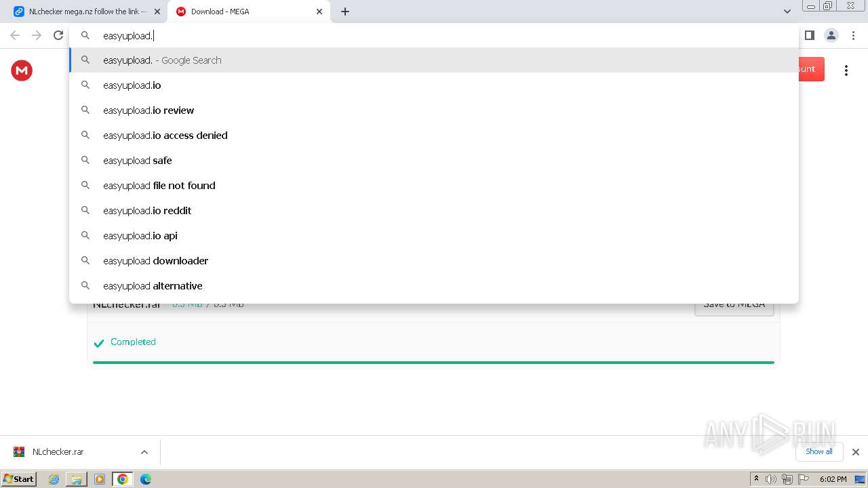This screenshot has height=488, width=868.
Task: Click into the address bar text
Action: (434, 36)
